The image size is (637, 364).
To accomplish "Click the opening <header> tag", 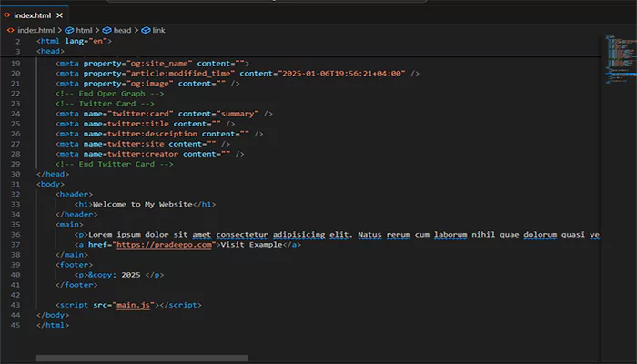I will [74, 194].
